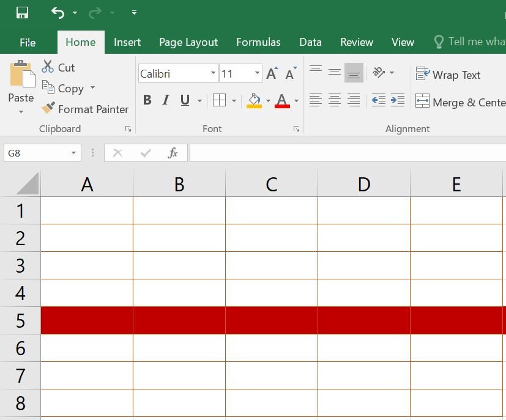Apply the yellow Fill Color bucket
This screenshot has width=506, height=420.
pyautogui.click(x=255, y=101)
